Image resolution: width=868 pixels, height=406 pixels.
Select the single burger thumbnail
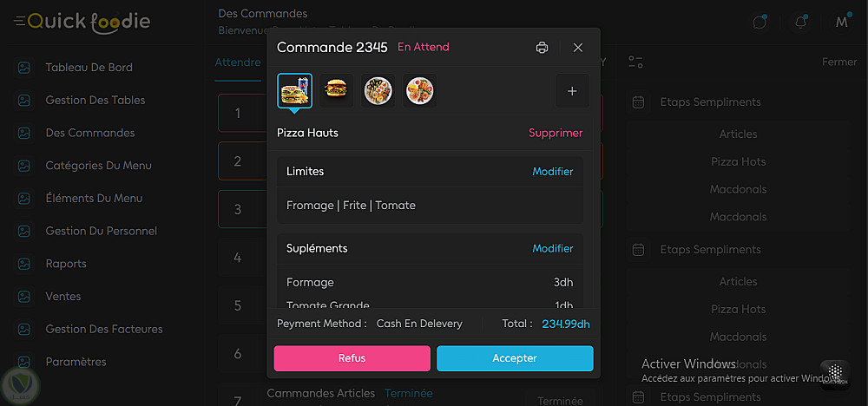coord(336,90)
